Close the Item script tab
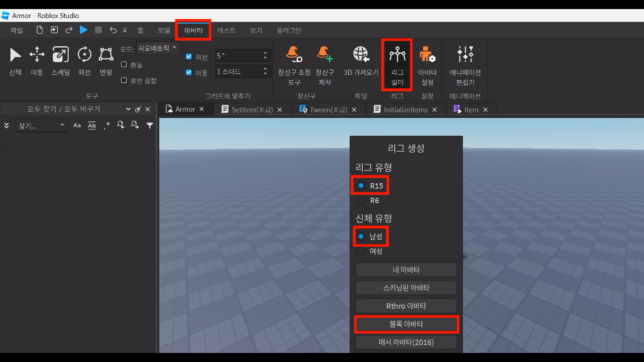This screenshot has width=644, height=362. 485,110
